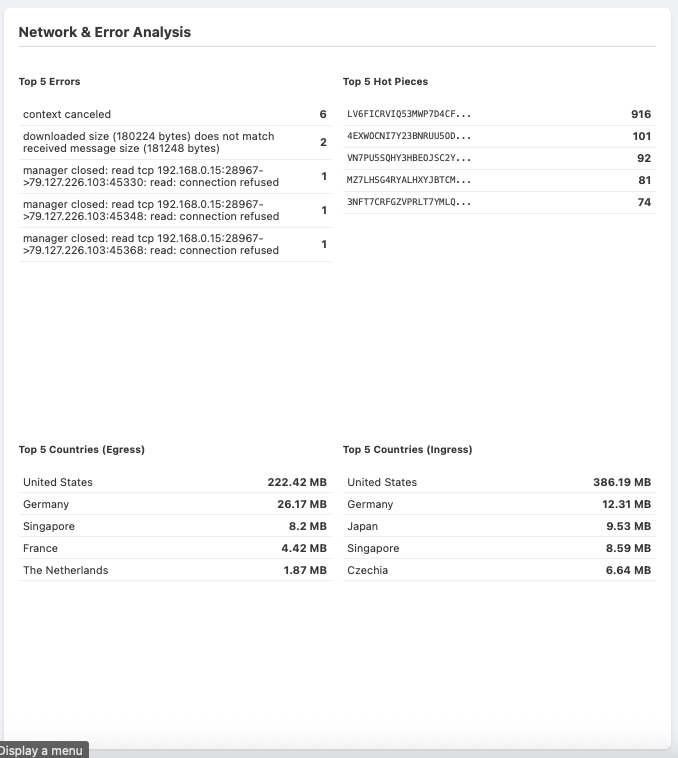Click the 386.19 MB ingress value

tap(622, 482)
